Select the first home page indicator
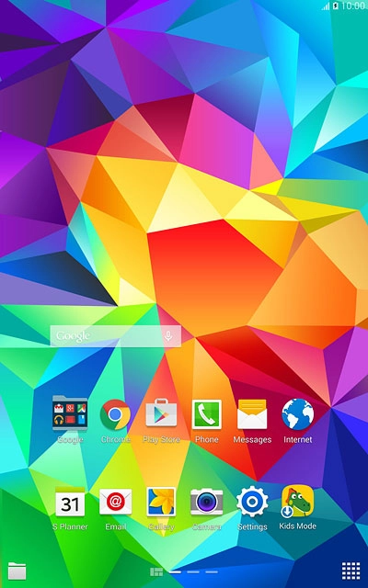 (x=175, y=571)
